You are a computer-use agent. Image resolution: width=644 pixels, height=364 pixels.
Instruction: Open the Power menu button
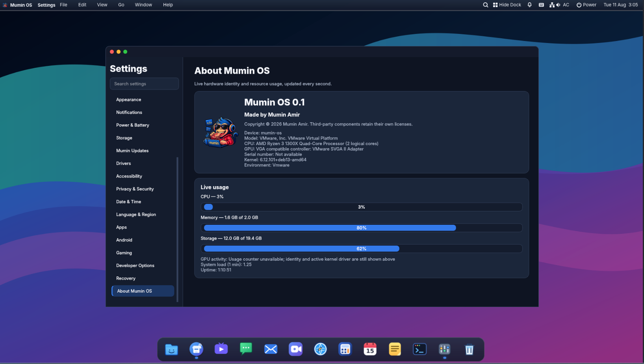point(586,5)
